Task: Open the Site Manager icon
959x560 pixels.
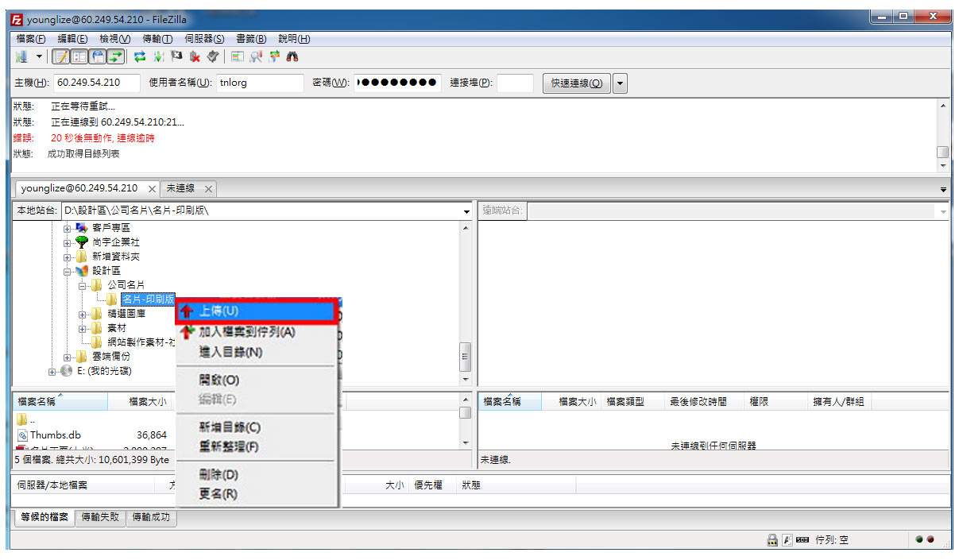Action: click(21, 56)
